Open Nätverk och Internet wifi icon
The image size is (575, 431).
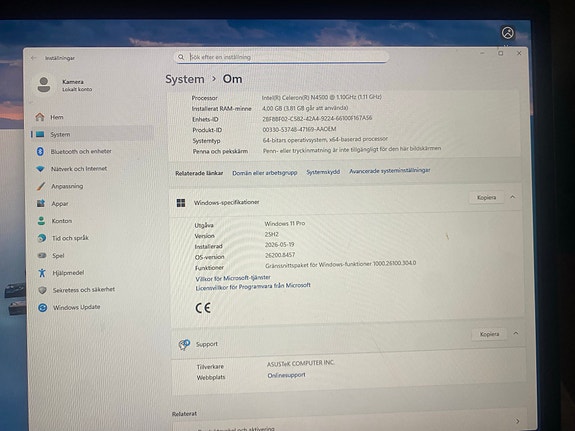40,169
